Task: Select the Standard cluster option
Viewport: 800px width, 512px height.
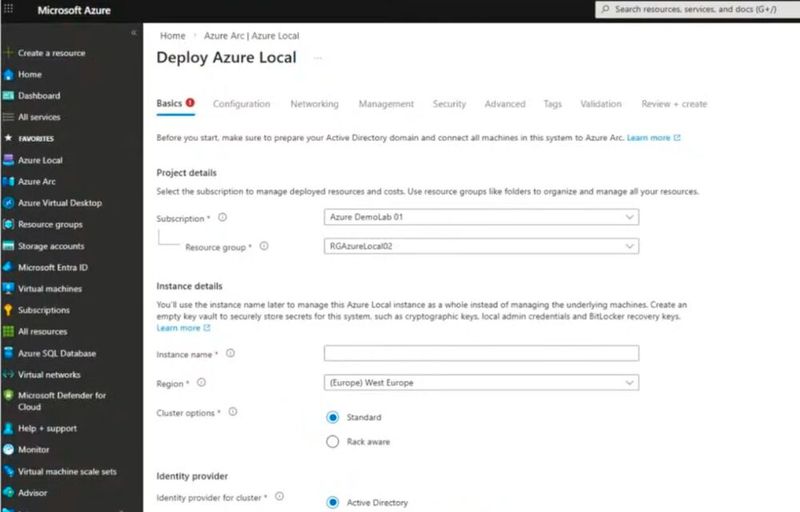Action: pyautogui.click(x=333, y=418)
